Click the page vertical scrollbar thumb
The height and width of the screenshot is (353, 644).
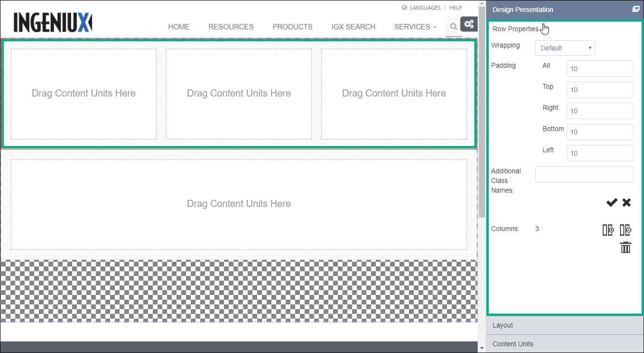tap(482, 120)
